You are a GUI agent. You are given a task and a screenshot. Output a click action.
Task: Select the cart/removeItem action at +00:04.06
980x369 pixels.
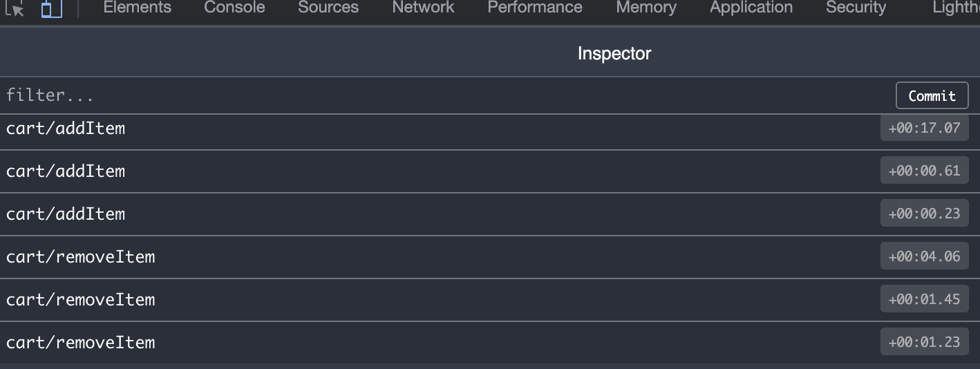coord(490,257)
